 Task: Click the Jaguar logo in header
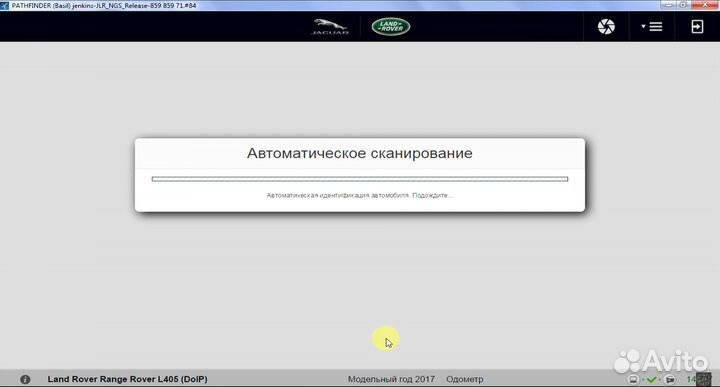(330, 27)
